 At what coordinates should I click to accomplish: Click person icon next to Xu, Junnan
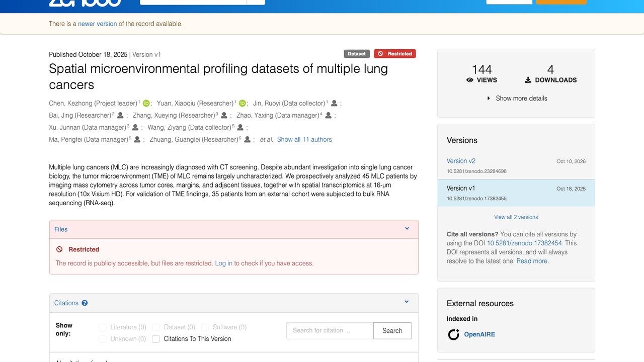pos(135,127)
